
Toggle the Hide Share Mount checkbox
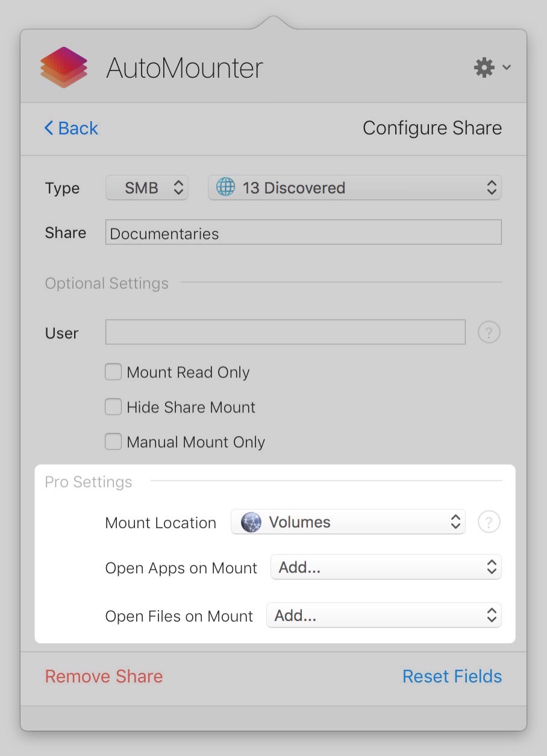click(x=113, y=407)
